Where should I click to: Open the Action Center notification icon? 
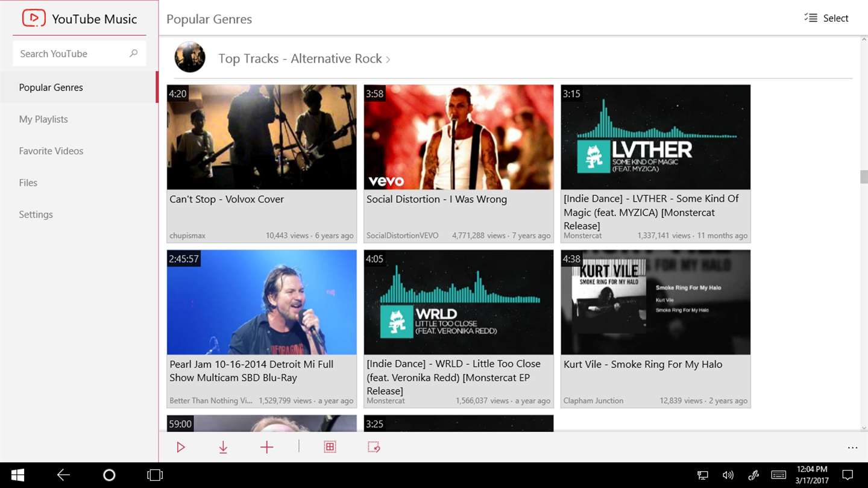coord(847,475)
